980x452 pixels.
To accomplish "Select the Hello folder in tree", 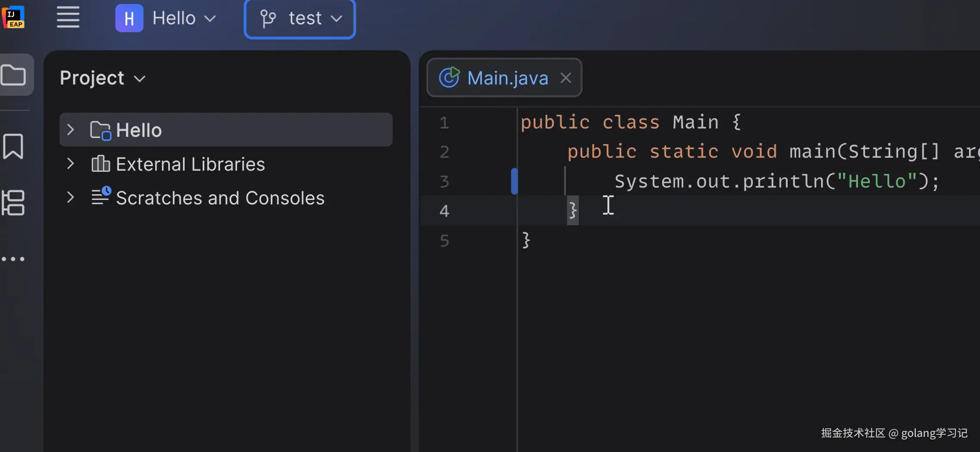I will point(226,130).
